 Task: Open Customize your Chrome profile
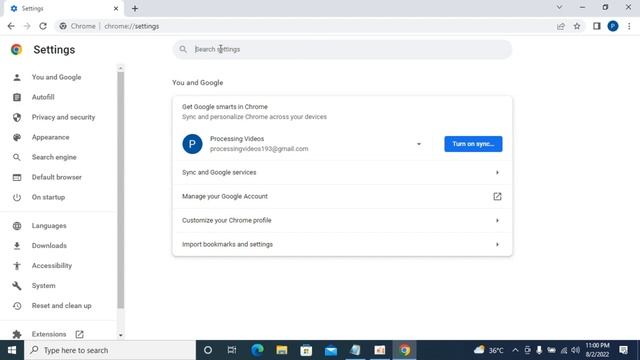342,220
